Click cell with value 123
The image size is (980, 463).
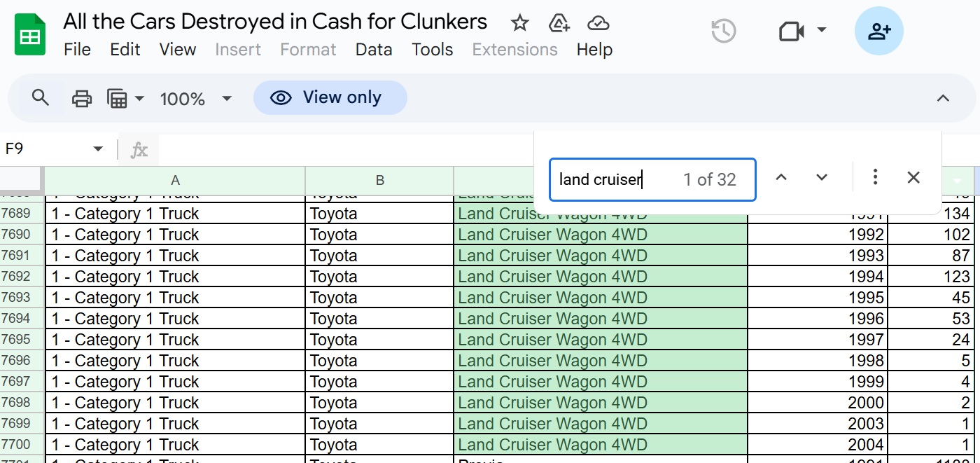point(931,277)
